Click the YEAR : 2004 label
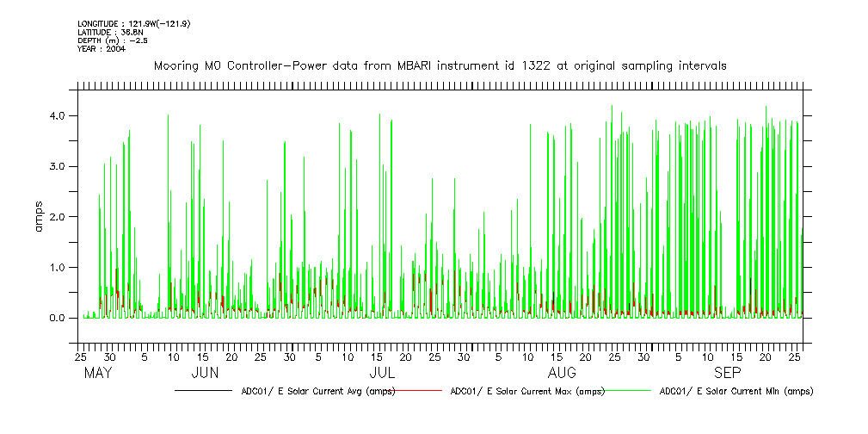This screenshot has height=434, width=868. 102,49
